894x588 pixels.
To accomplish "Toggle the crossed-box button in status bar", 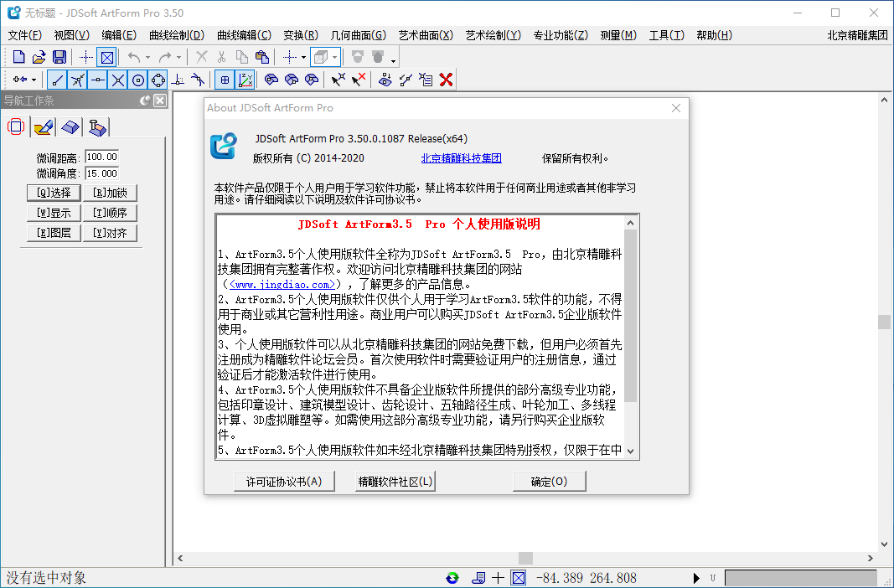I will pos(518,578).
